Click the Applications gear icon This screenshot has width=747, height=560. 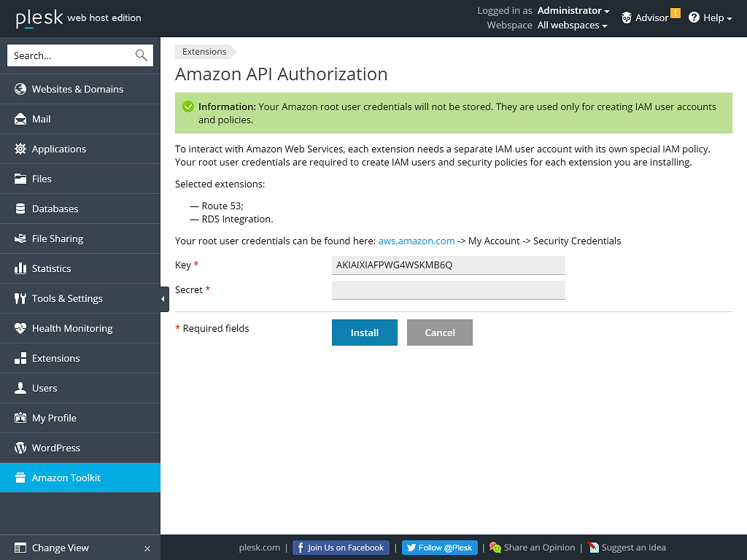pos(20,149)
